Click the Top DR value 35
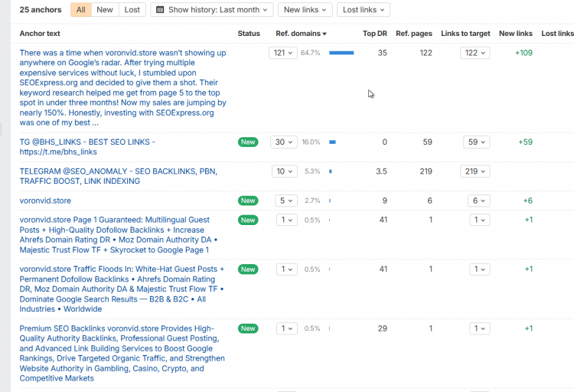574x392 pixels. (x=383, y=53)
